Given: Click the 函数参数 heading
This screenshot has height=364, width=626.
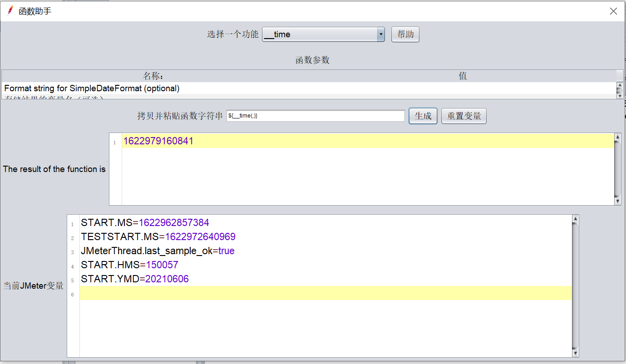Looking at the screenshot, I should coord(312,60).
